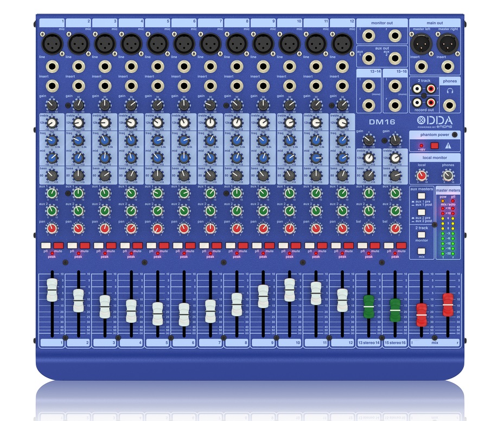The image size is (504, 421).
Task: Enable pfl on channel 8
Action: (x=231, y=246)
